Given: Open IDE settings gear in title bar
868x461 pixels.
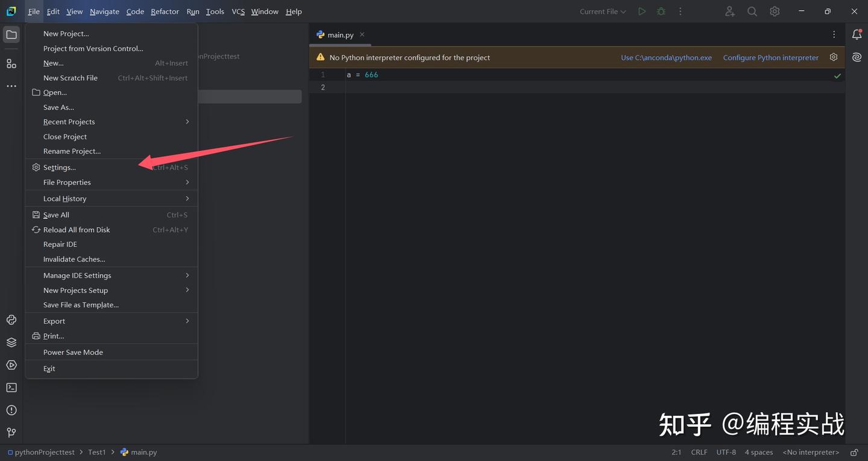Looking at the screenshot, I should click(x=775, y=11).
